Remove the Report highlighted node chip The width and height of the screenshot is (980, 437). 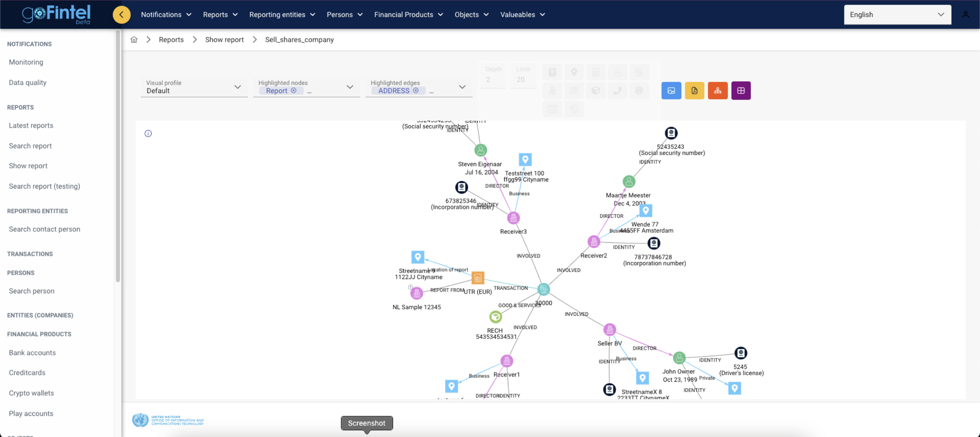(x=294, y=90)
